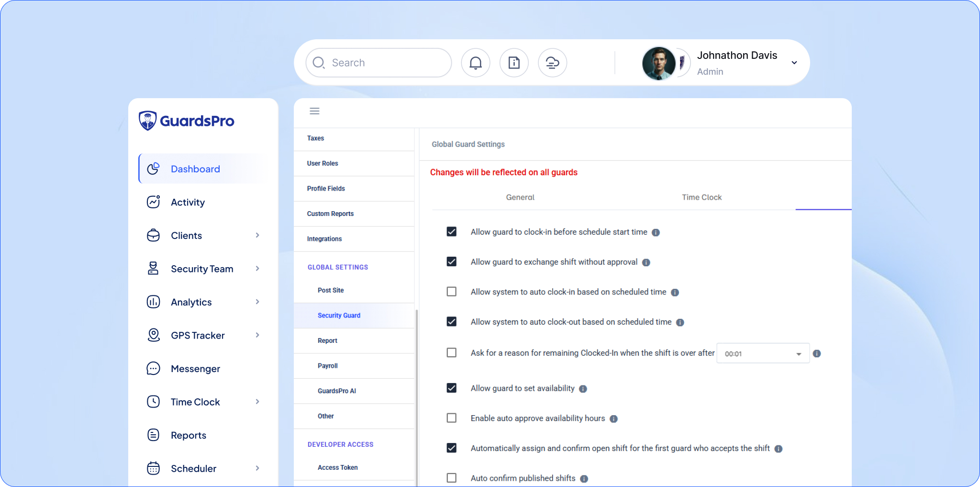Open Post Site global settings
980x487 pixels.
tap(354, 290)
